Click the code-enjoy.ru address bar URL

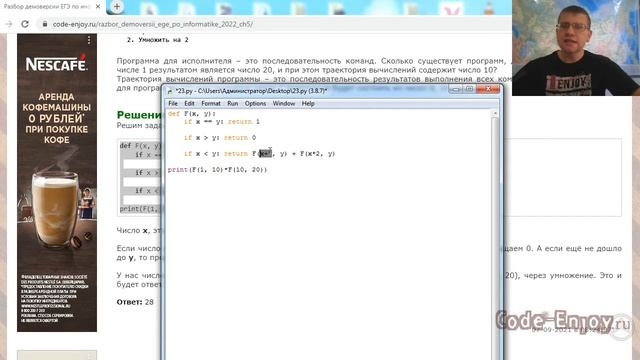click(x=153, y=24)
